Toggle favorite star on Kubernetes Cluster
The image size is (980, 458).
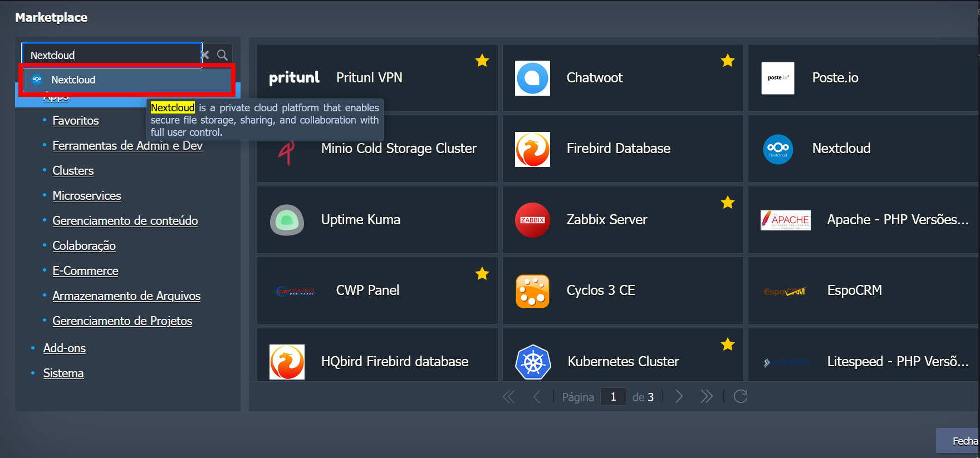click(728, 344)
